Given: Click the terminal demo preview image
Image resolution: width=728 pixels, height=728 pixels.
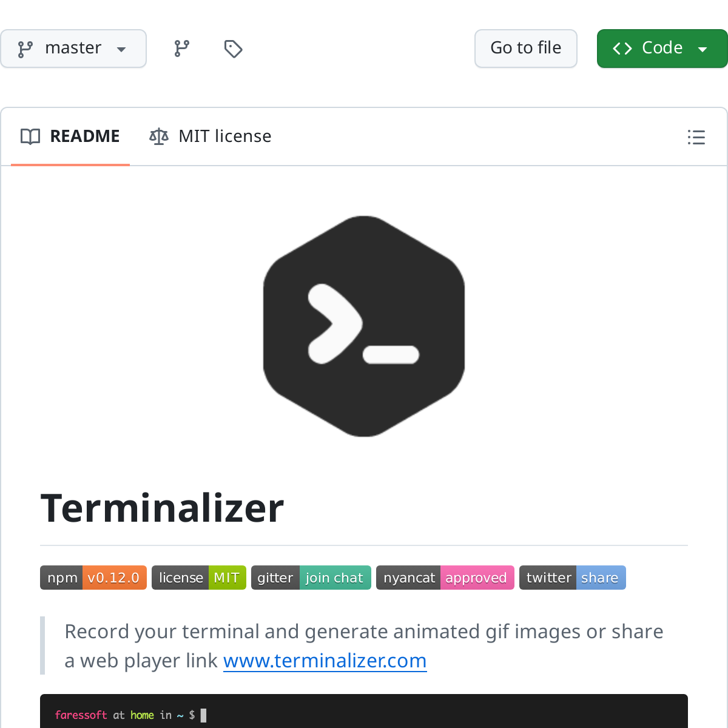Looking at the screenshot, I should [364, 711].
